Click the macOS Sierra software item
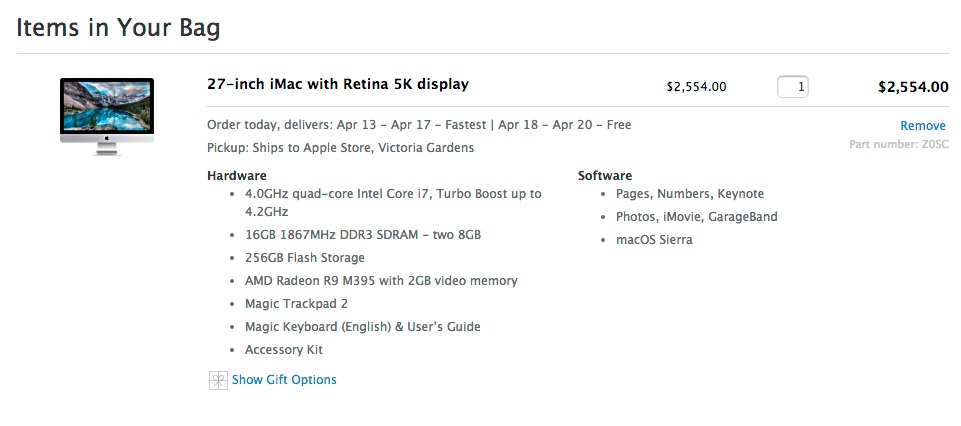 coord(654,240)
